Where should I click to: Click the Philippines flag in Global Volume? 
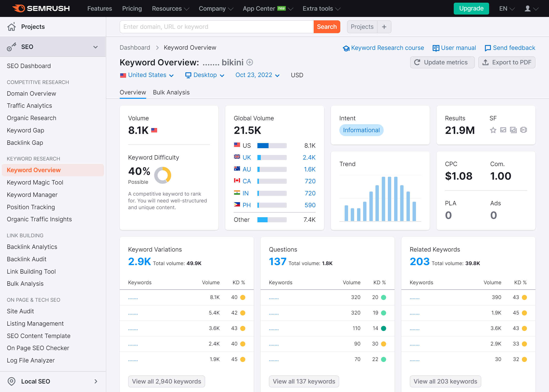pyautogui.click(x=237, y=205)
